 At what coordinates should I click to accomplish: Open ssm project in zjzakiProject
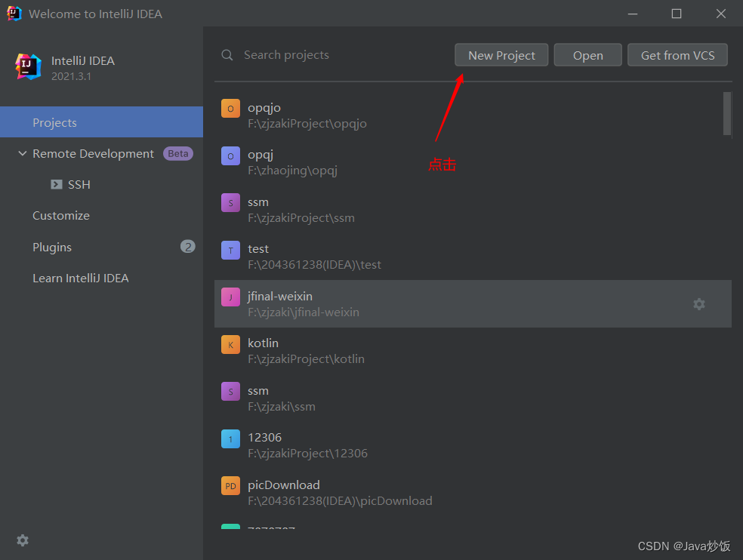pyautogui.click(x=473, y=209)
